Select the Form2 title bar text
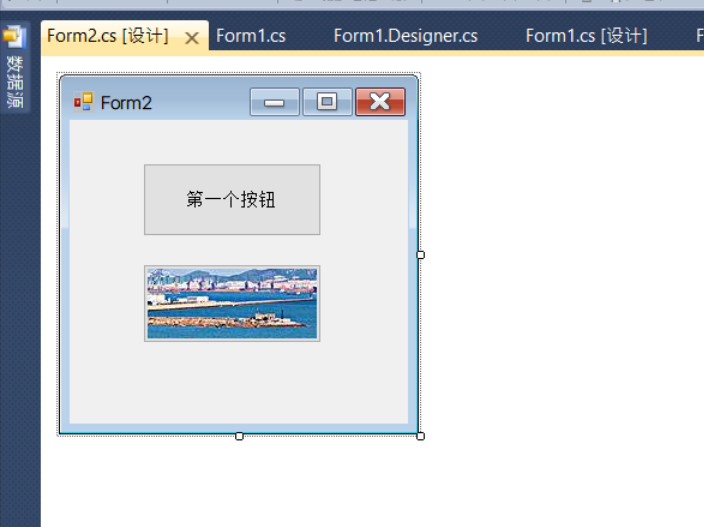This screenshot has width=704, height=527. coord(126,103)
